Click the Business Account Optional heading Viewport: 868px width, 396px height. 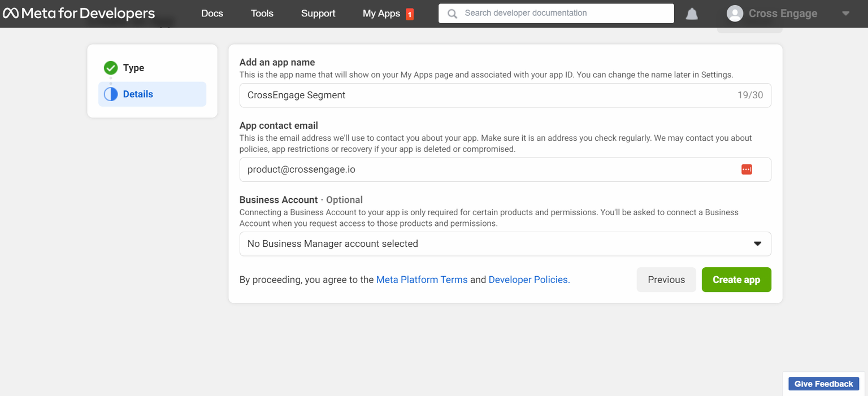pos(301,200)
